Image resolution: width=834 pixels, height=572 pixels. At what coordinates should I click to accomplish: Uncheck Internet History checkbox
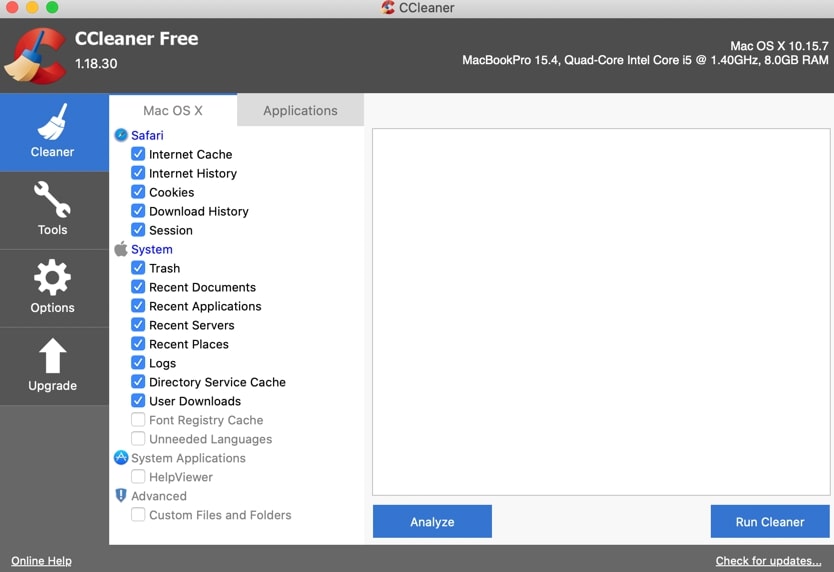pyautogui.click(x=138, y=173)
